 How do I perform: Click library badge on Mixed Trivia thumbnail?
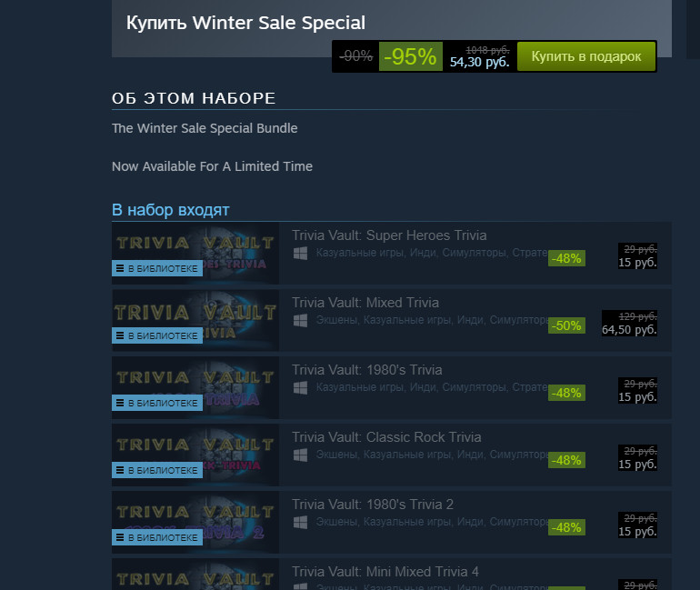tap(157, 335)
